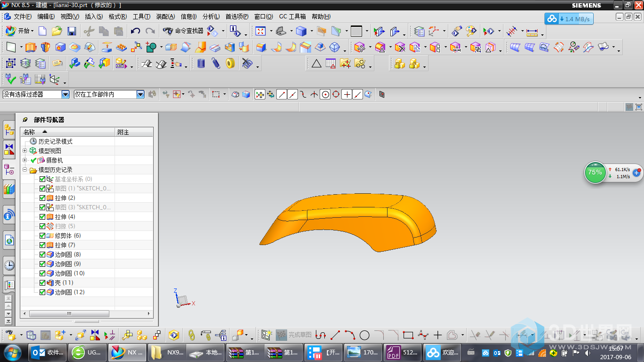Click the circle sketch tool in bottom toolbar

click(x=364, y=335)
